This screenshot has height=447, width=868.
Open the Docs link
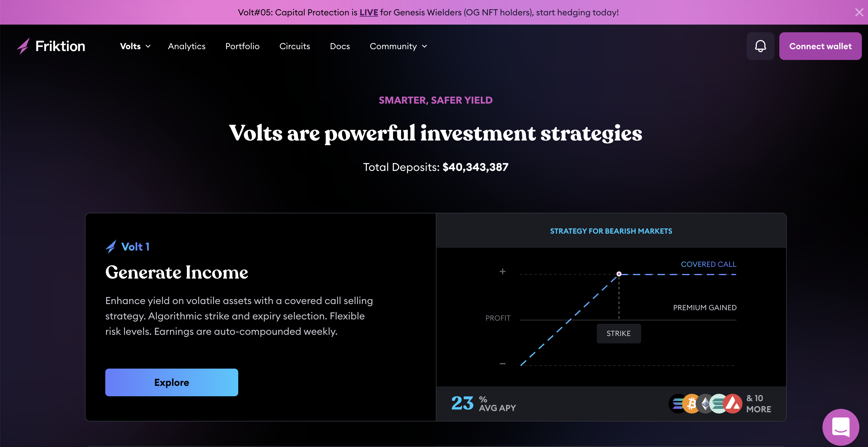pyautogui.click(x=340, y=46)
